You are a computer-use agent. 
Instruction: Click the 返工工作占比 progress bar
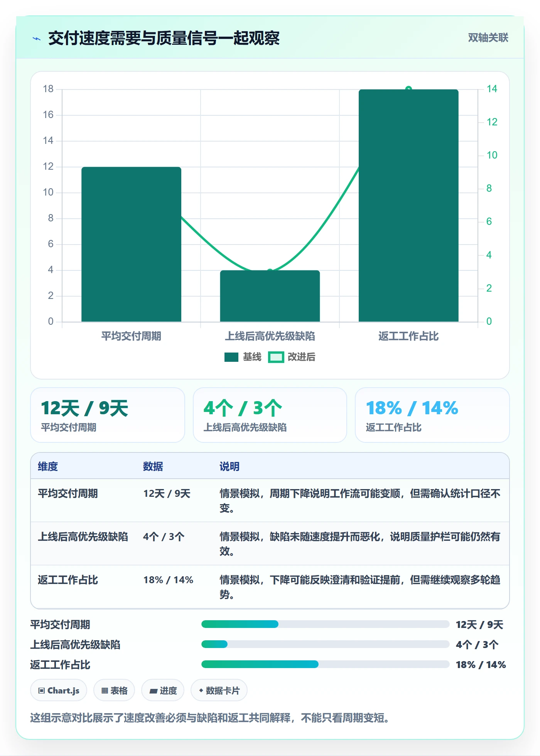[325, 664]
